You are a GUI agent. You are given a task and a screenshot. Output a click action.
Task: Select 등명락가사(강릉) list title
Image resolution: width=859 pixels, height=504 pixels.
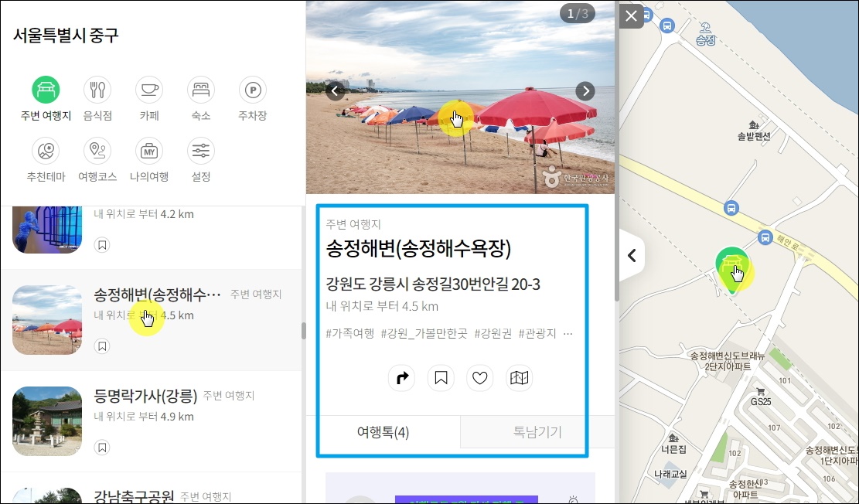145,396
